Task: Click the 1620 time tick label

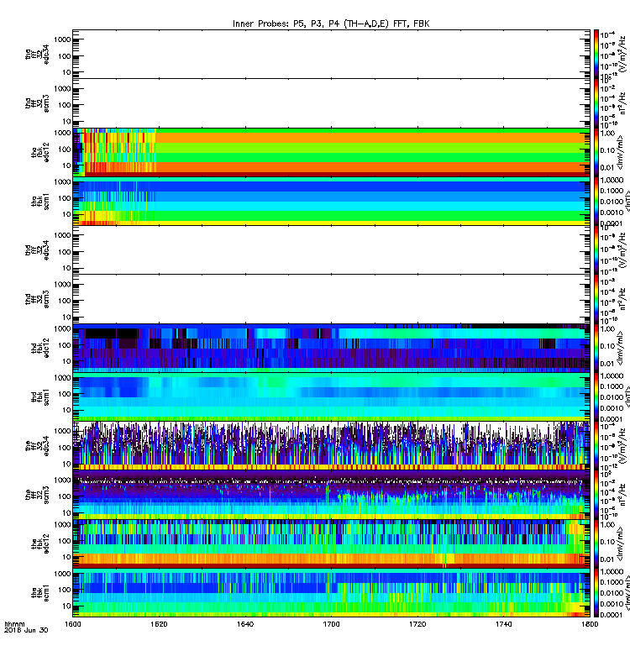Action: pyautogui.click(x=159, y=624)
